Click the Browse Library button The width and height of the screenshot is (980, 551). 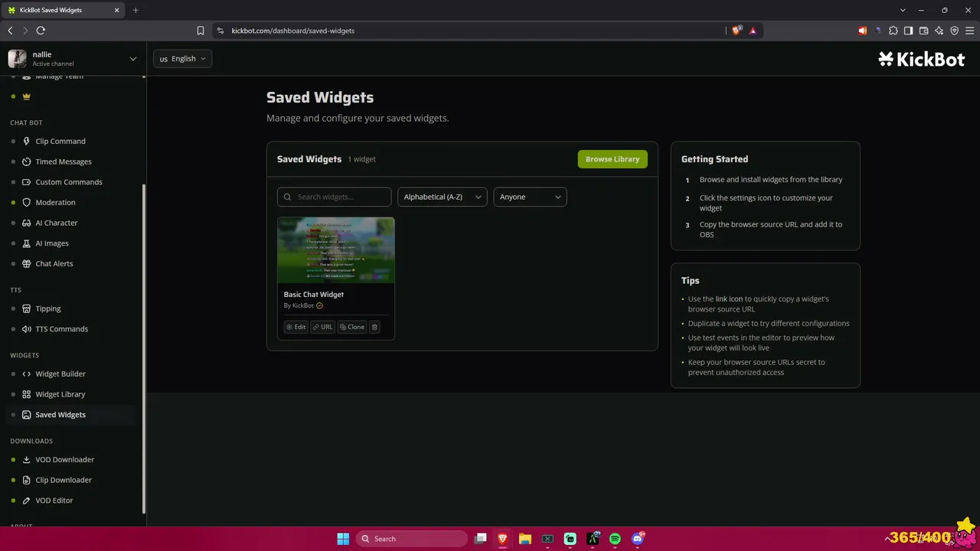coord(612,159)
